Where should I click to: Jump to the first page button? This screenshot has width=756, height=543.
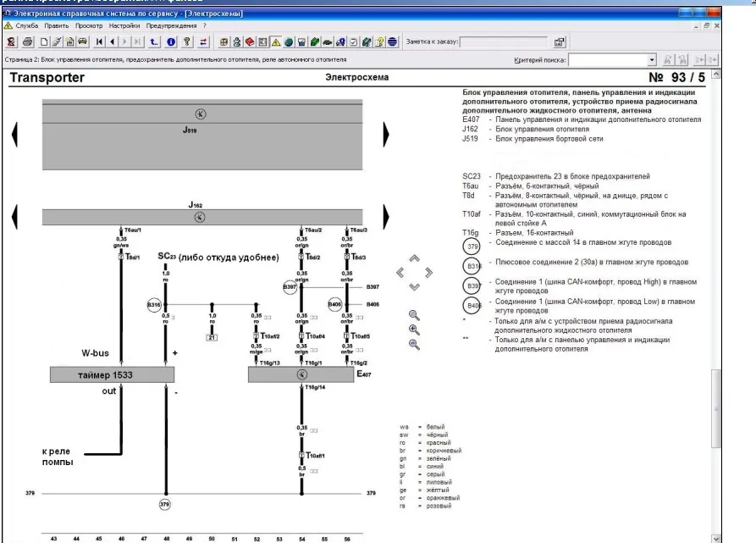[x=99, y=42]
